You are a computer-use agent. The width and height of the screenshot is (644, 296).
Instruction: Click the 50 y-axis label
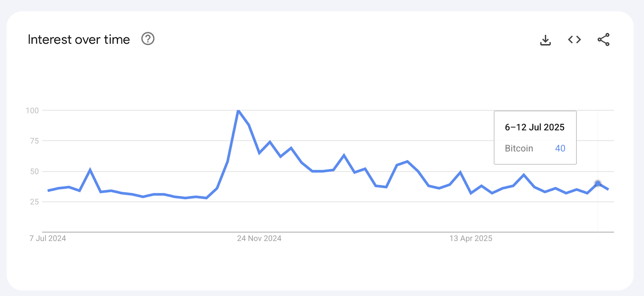(x=34, y=171)
